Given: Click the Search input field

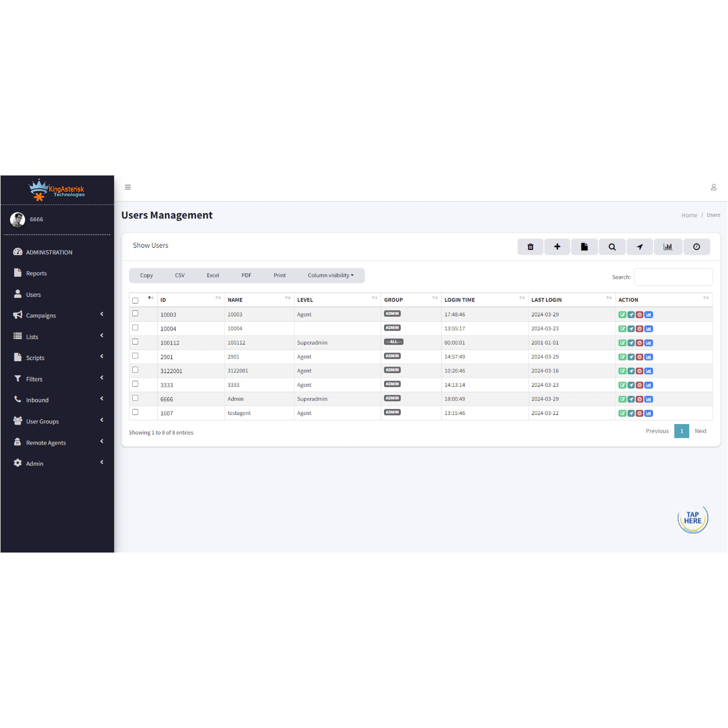Looking at the screenshot, I should (673, 277).
